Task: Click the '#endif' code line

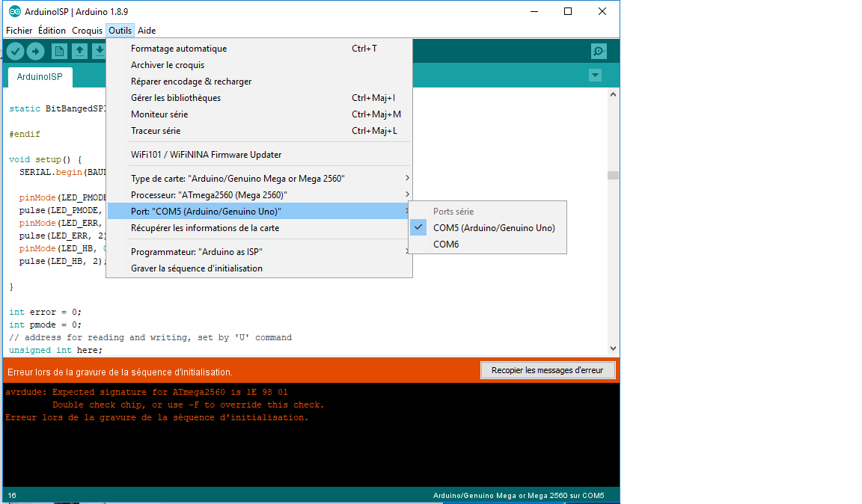Action: 25,134
